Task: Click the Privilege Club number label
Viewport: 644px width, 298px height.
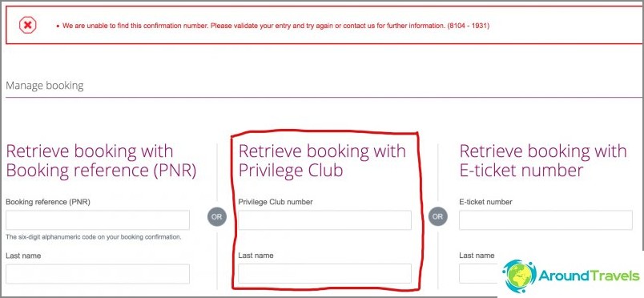Action: (x=276, y=202)
